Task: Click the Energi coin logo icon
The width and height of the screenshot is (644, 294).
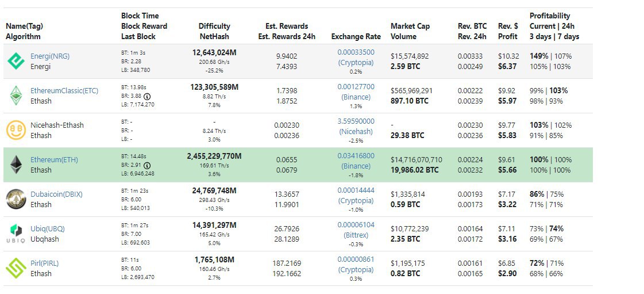Action: click(16, 61)
